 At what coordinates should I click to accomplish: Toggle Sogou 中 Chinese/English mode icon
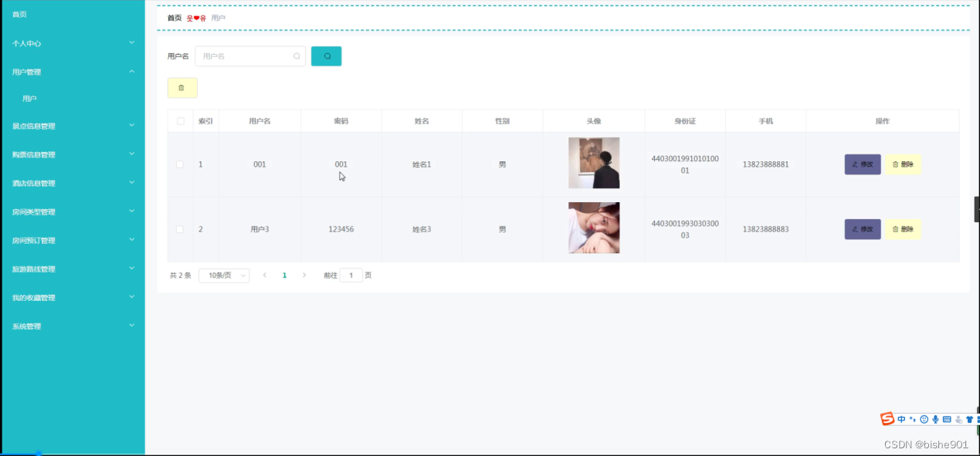[x=901, y=419]
